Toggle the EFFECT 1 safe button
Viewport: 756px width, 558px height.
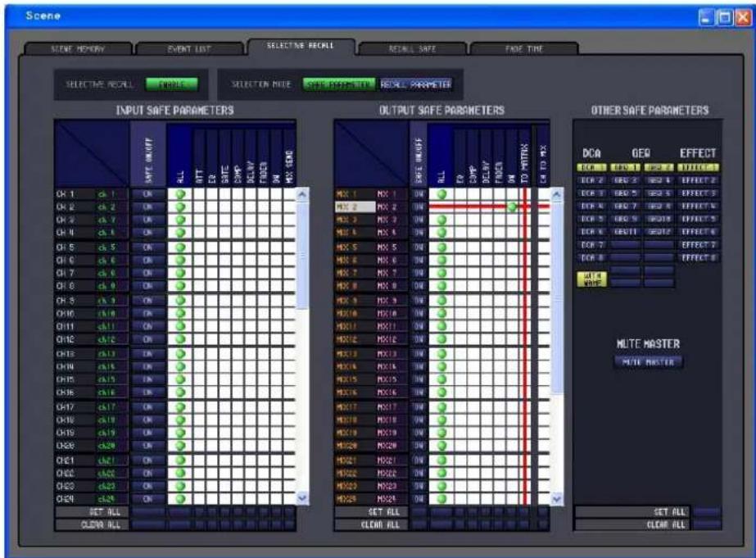coord(698,167)
